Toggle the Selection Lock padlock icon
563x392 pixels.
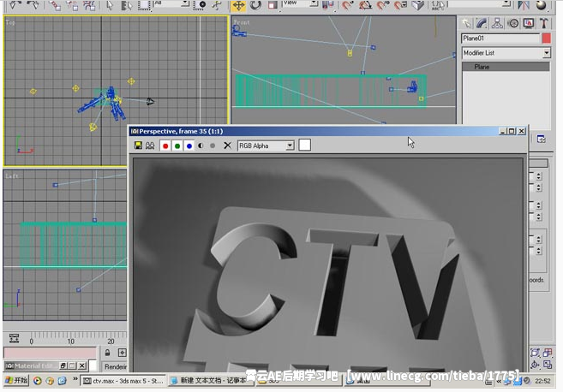pos(107,353)
